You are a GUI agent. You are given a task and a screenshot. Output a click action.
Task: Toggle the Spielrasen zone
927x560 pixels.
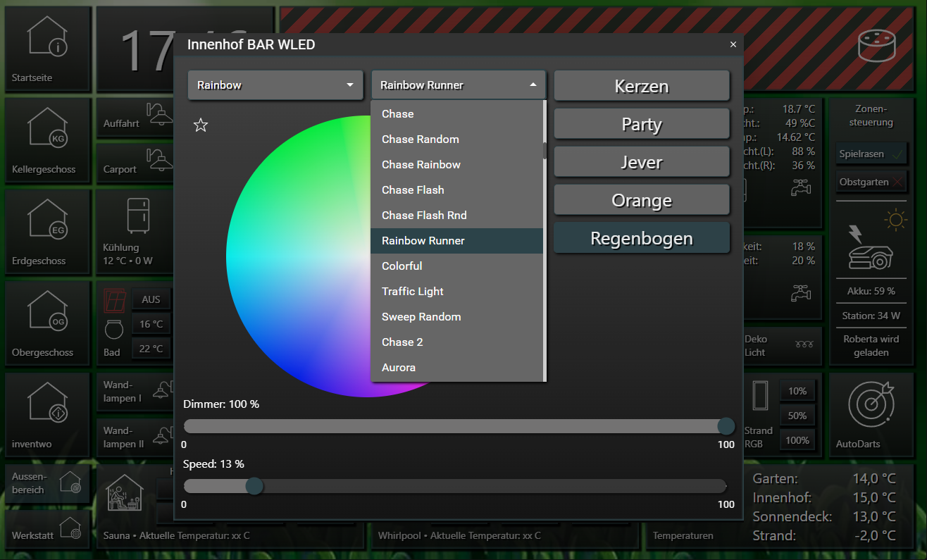[x=871, y=154]
